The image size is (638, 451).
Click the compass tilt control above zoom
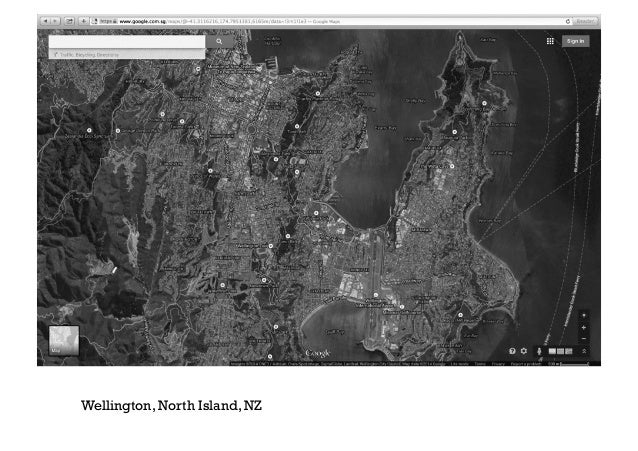coord(584,315)
